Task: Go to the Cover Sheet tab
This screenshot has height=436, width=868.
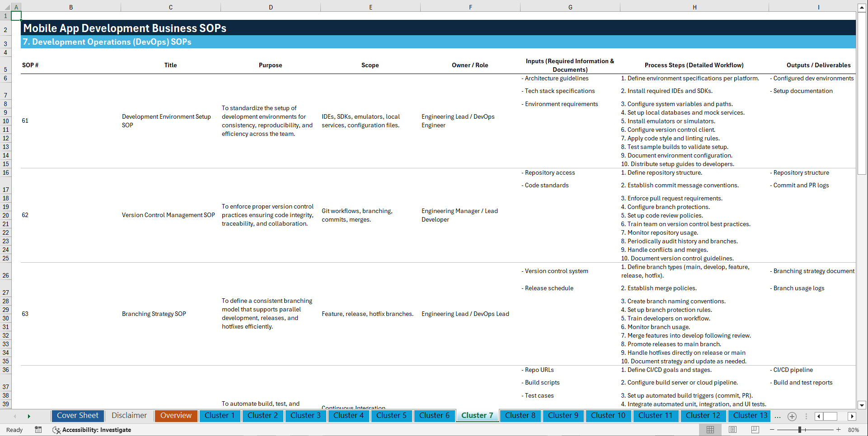Action: pos(77,415)
